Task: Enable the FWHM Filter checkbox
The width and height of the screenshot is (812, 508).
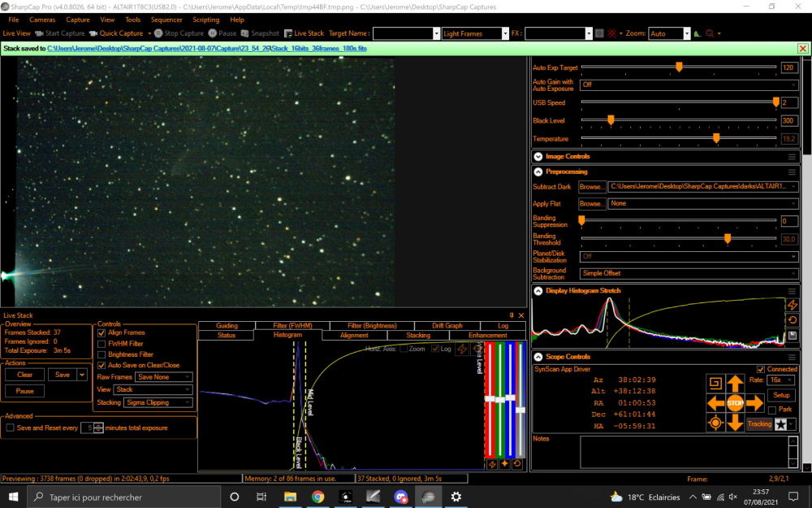Action: 101,344
